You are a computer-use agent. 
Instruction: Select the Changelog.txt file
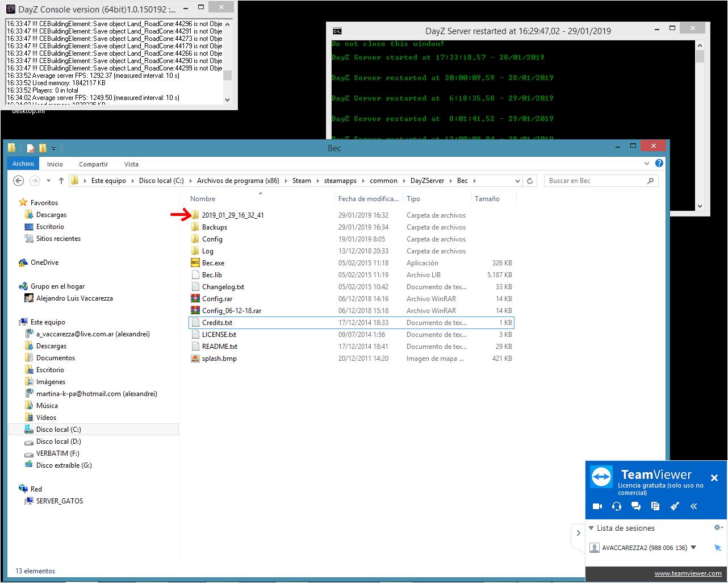pyautogui.click(x=223, y=287)
